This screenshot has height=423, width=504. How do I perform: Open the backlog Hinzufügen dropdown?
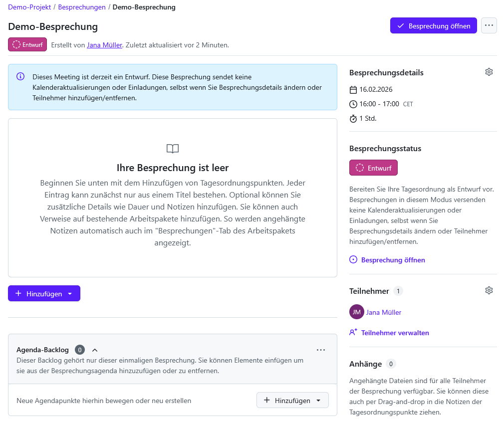pyautogui.click(x=292, y=401)
